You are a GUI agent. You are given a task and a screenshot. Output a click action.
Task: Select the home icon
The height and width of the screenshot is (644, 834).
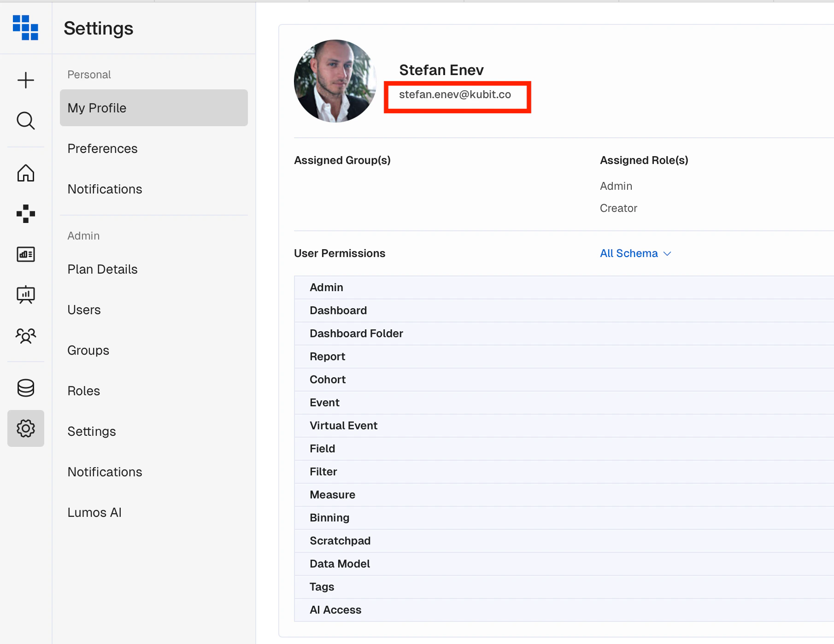(26, 173)
